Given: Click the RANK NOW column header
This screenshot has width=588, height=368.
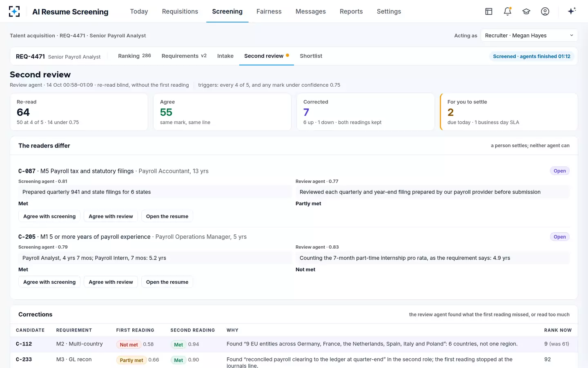Looking at the screenshot, I should pos(558,330).
